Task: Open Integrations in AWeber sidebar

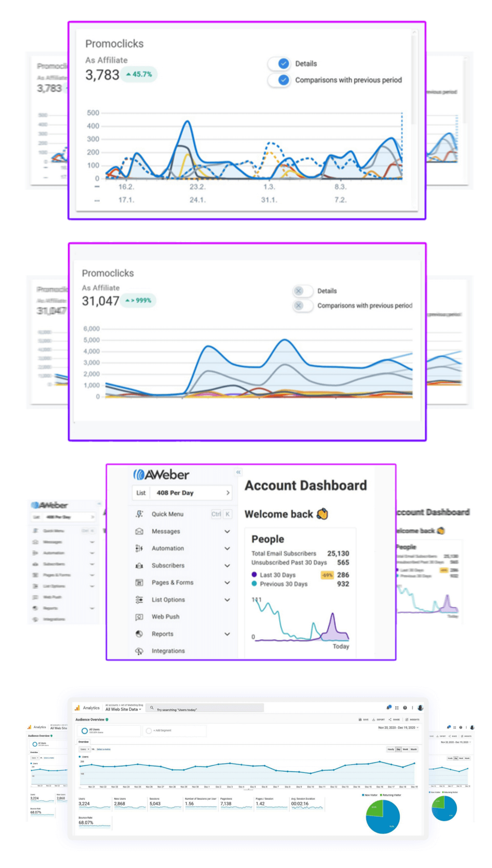Action: [168, 651]
